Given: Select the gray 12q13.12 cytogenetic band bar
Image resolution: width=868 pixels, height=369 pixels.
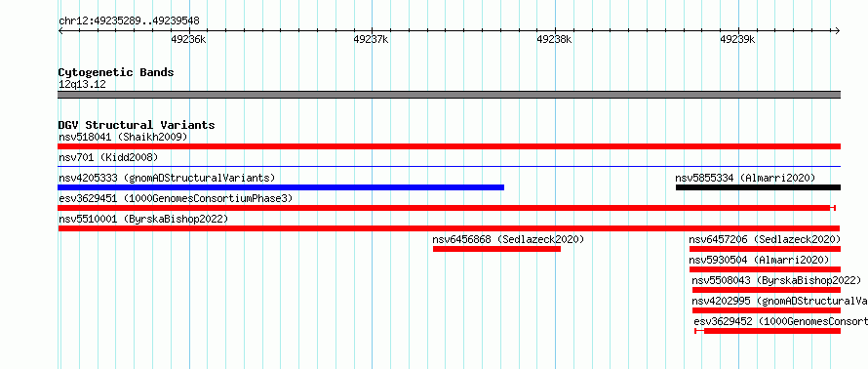Looking at the screenshot, I should pyautogui.click(x=449, y=95).
